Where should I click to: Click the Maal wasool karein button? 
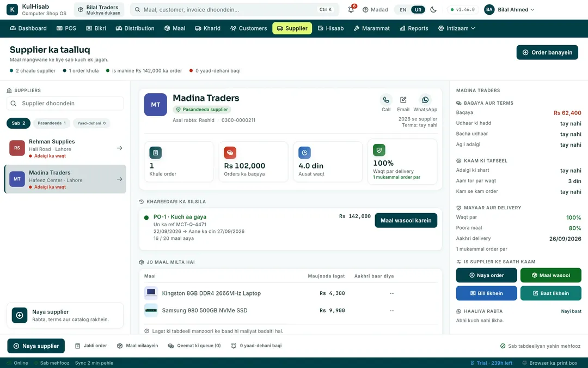(x=406, y=220)
